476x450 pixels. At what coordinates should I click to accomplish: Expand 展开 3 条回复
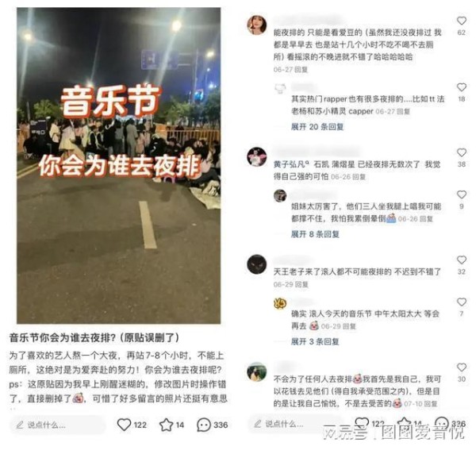coord(315,341)
